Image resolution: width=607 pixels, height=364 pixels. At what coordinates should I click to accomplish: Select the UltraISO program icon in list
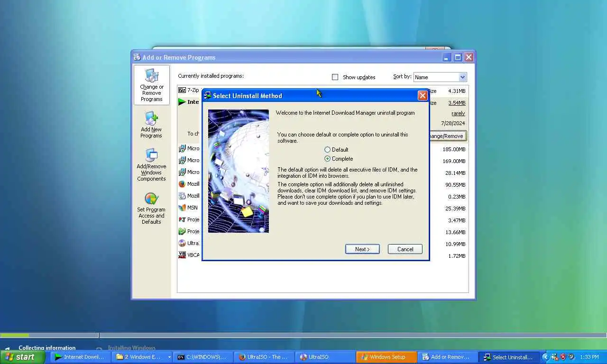pos(182,243)
